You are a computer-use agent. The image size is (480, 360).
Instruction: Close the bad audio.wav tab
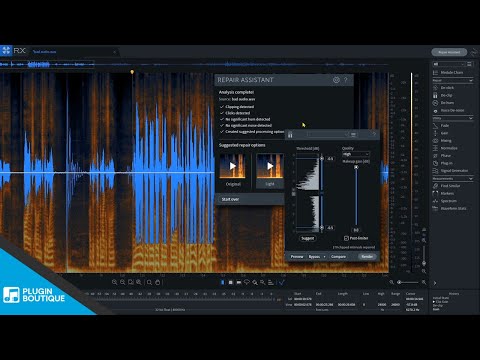(114, 52)
